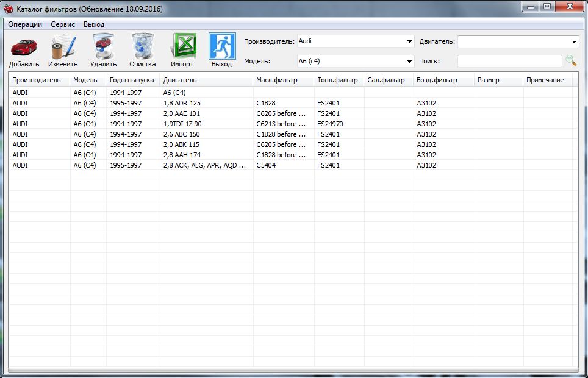
Task: Open the Выход menu
Action: pos(94,24)
